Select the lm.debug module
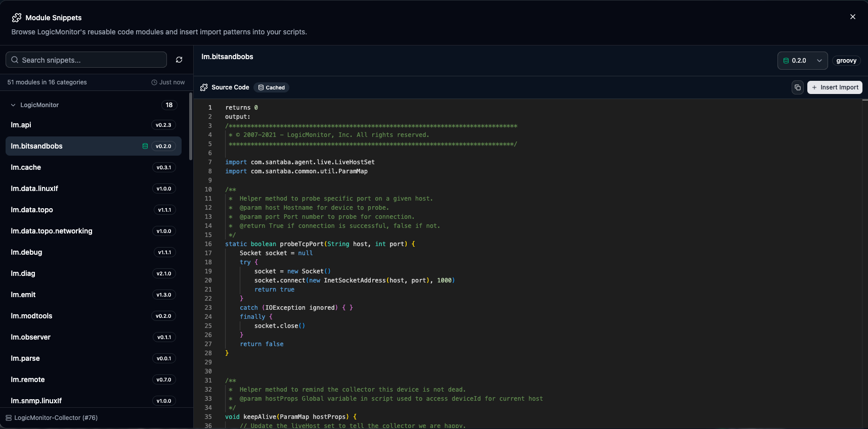The image size is (868, 429). pyautogui.click(x=94, y=252)
